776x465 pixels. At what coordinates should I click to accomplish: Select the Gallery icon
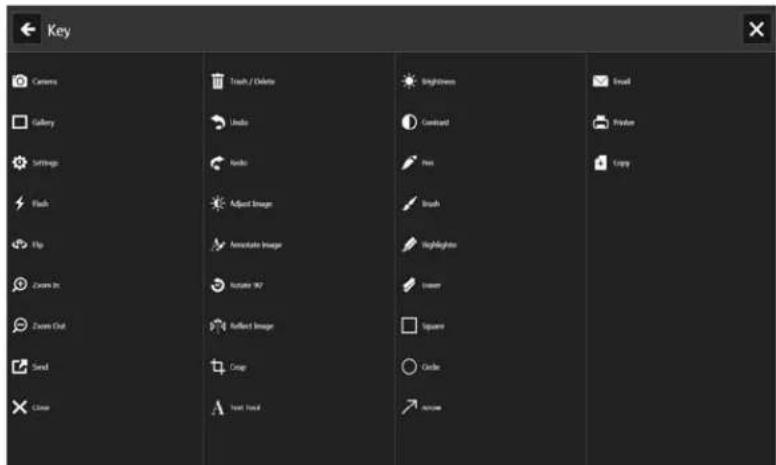tap(18, 122)
